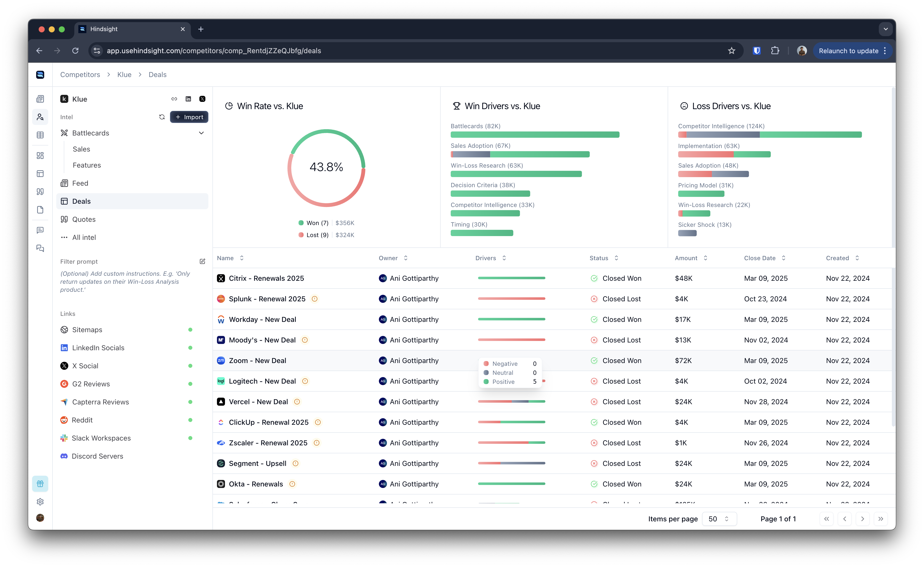Open the dashboard widgets icon in left rail
The height and width of the screenshot is (567, 924).
40,156
